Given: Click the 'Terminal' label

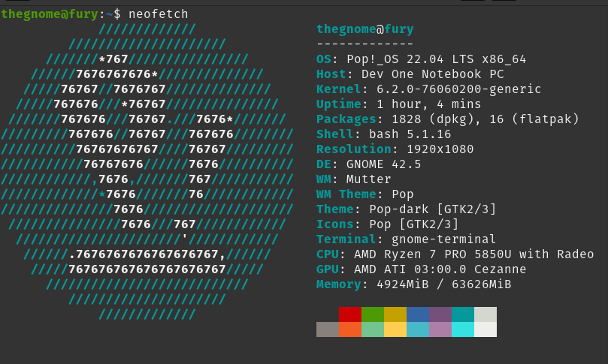Looking at the screenshot, I should (x=346, y=239).
